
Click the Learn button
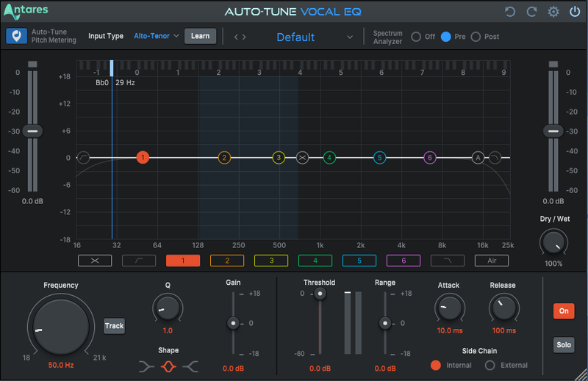pyautogui.click(x=200, y=36)
